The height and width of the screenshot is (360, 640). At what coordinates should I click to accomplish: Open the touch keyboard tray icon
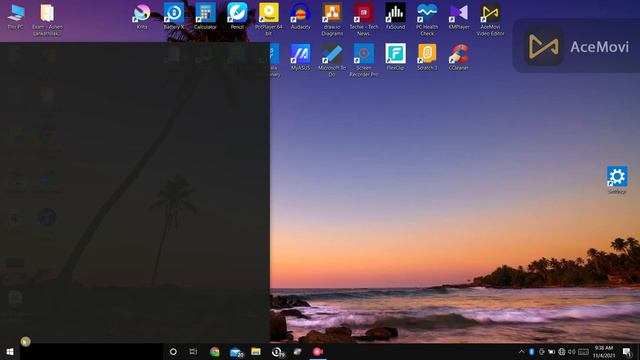[x=583, y=352]
